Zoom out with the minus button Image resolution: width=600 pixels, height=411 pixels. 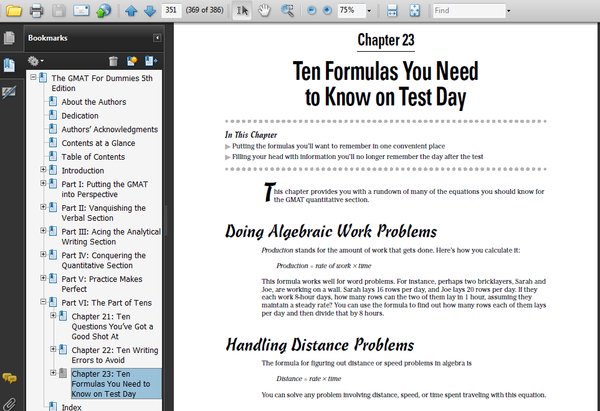point(311,10)
